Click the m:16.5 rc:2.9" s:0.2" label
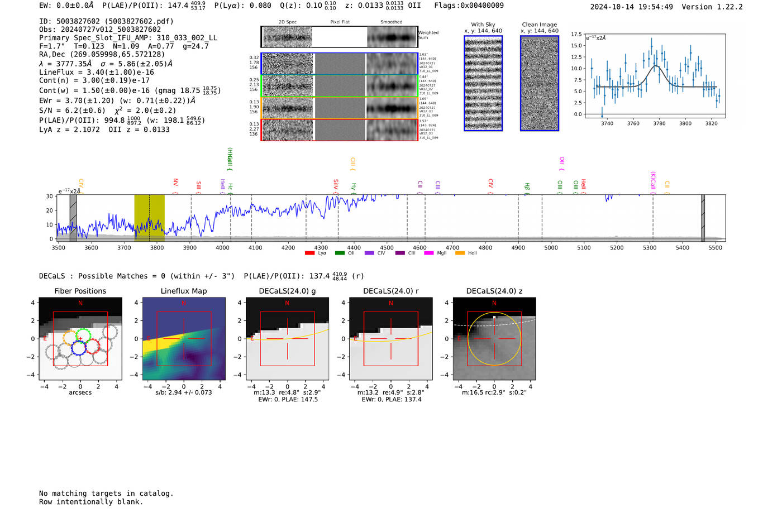The width and height of the screenshot is (782, 532). coord(494,392)
